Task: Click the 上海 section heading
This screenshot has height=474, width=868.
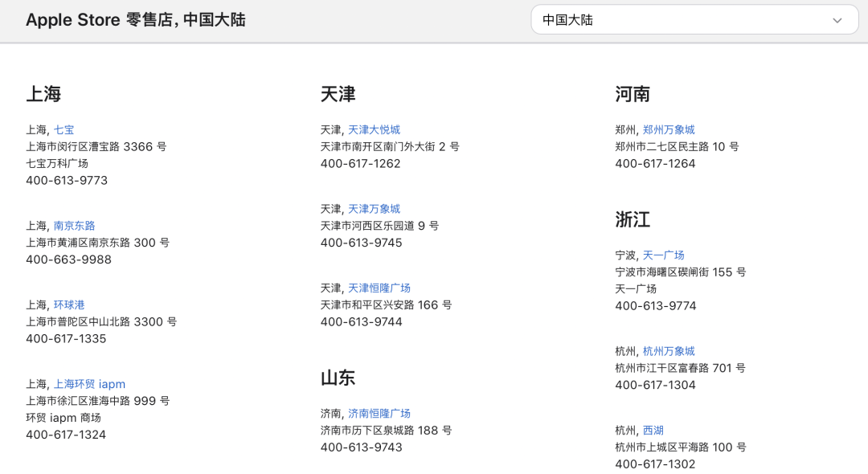Action: (43, 94)
